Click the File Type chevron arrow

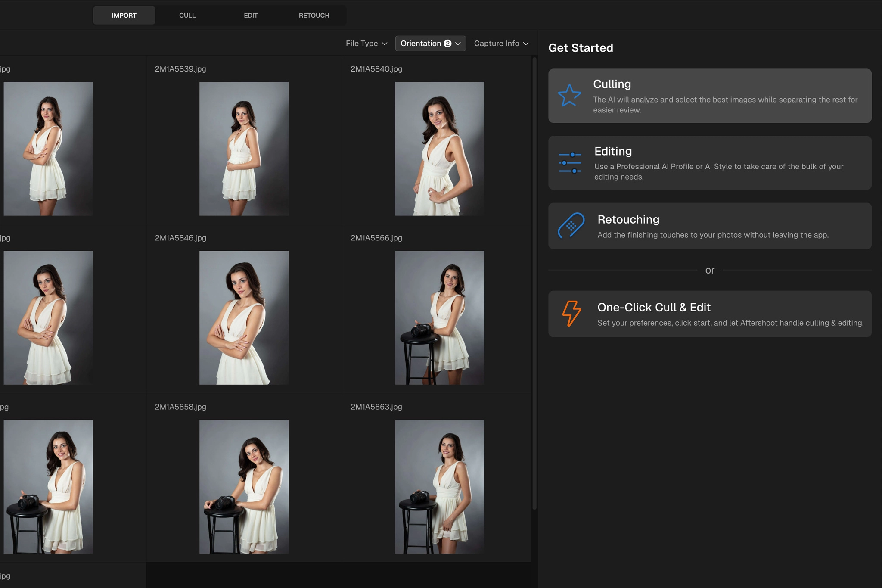[x=385, y=44]
